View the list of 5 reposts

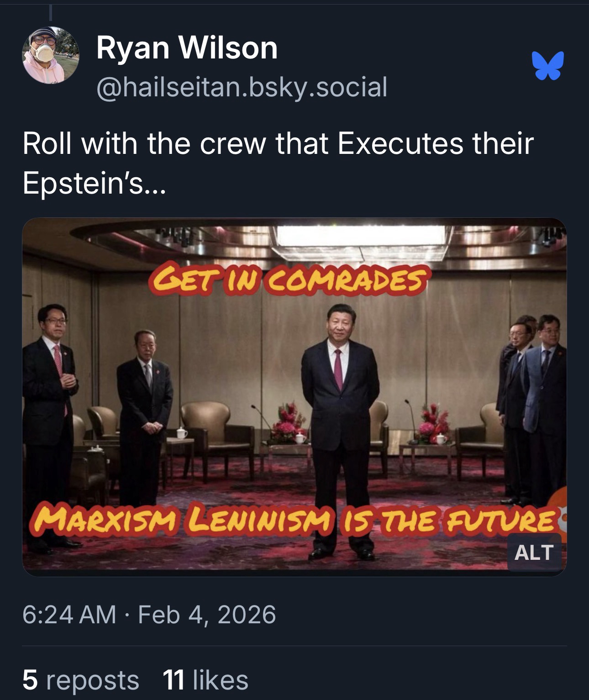click(81, 679)
